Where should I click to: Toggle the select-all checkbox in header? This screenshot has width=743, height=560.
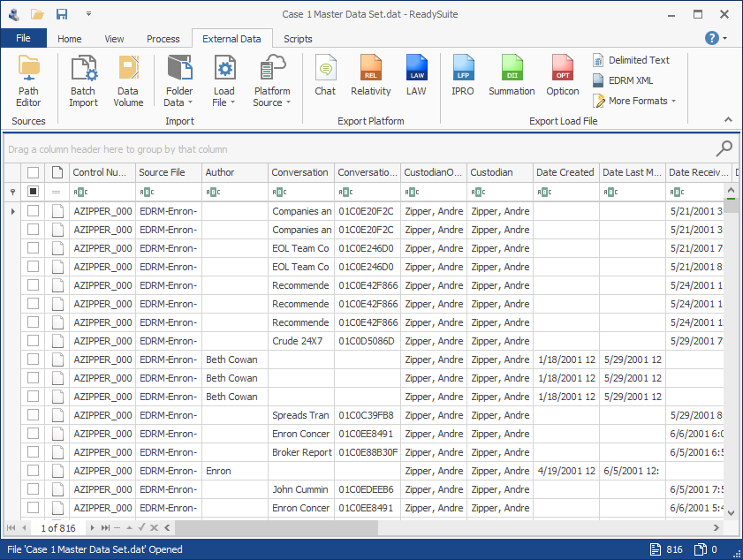(34, 172)
